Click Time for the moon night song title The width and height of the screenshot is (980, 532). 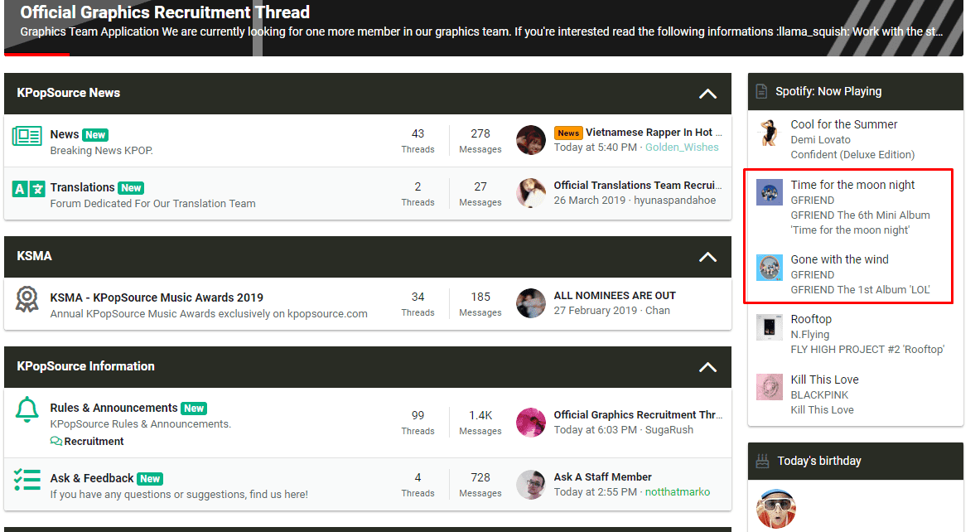coord(852,185)
